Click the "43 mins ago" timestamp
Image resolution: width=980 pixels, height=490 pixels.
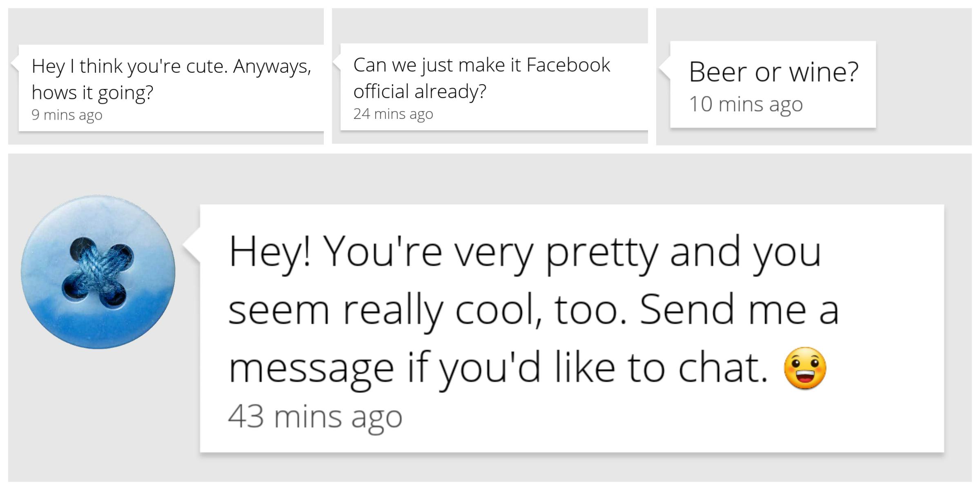pyautogui.click(x=315, y=416)
